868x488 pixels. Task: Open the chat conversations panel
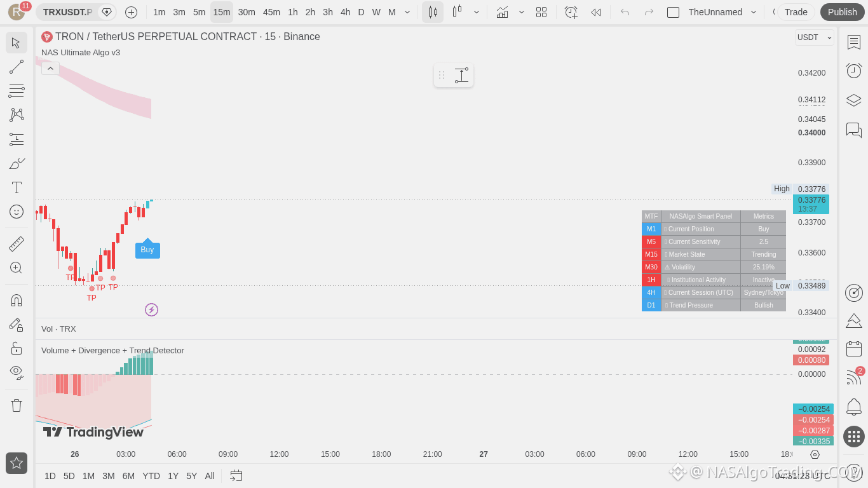tap(854, 130)
